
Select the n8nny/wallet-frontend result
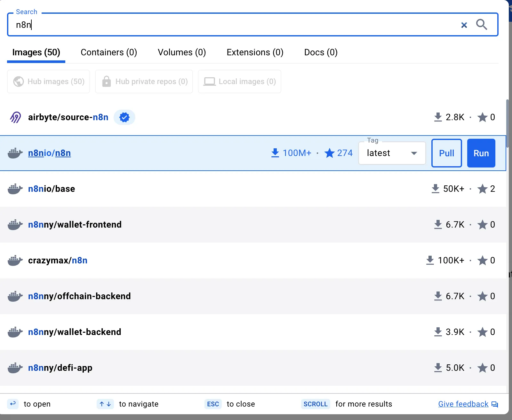(253, 225)
